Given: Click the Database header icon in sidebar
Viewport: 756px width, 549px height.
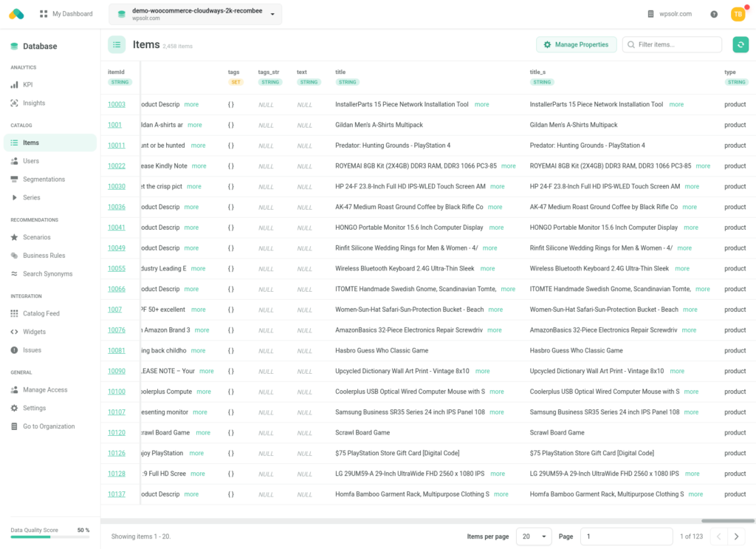Looking at the screenshot, I should click(x=14, y=47).
